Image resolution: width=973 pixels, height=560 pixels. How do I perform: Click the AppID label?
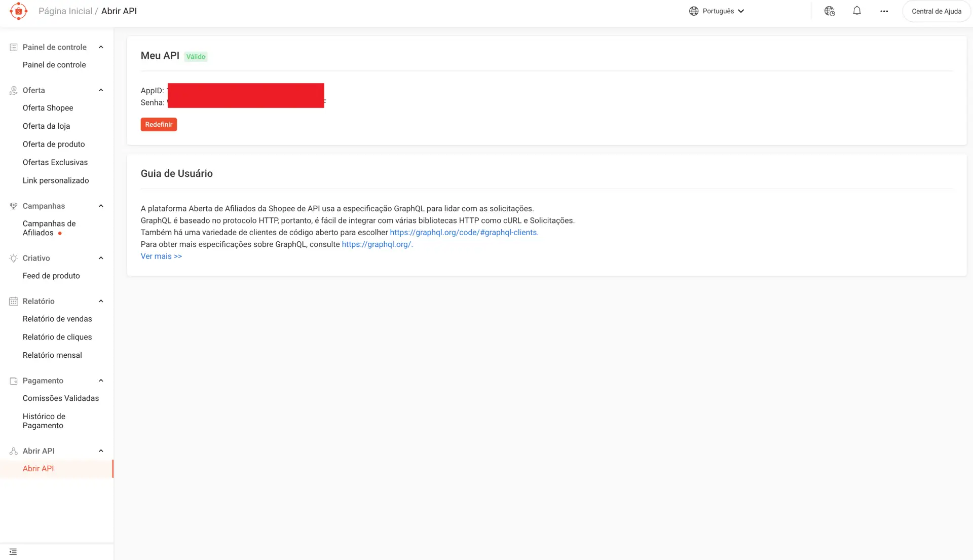click(x=152, y=91)
